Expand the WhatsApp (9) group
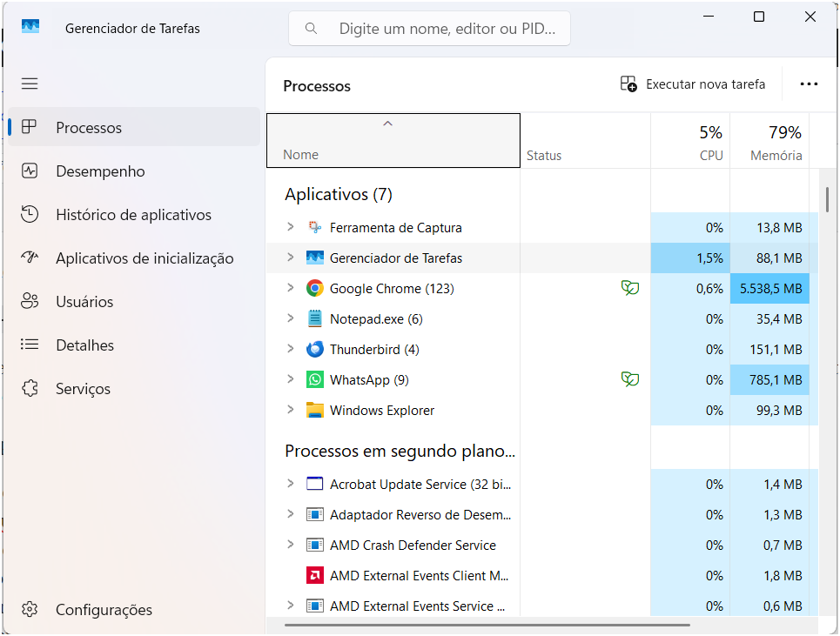 pyautogui.click(x=291, y=379)
